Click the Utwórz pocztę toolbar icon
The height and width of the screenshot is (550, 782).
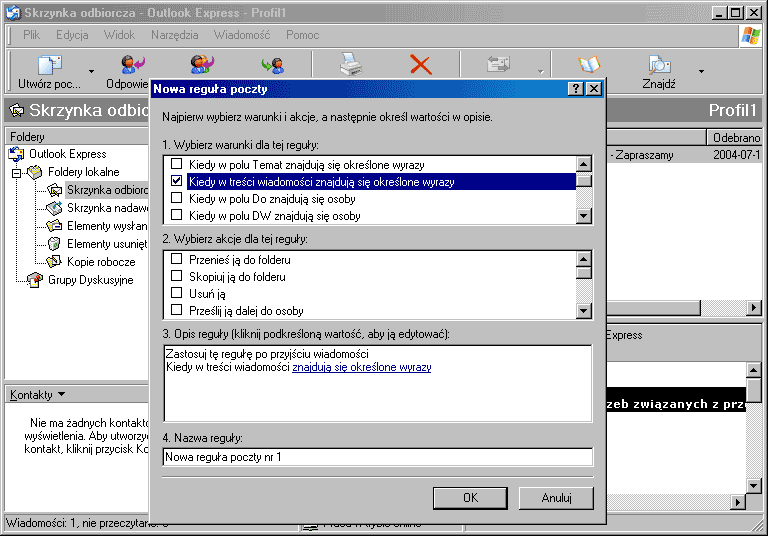click(x=48, y=66)
